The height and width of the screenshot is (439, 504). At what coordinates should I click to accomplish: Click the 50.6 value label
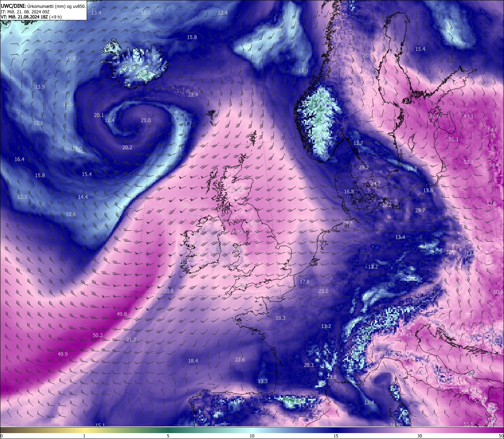tap(435, 116)
